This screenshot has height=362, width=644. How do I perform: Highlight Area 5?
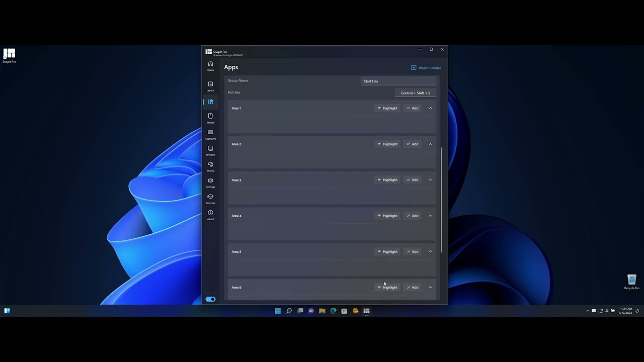(387, 251)
